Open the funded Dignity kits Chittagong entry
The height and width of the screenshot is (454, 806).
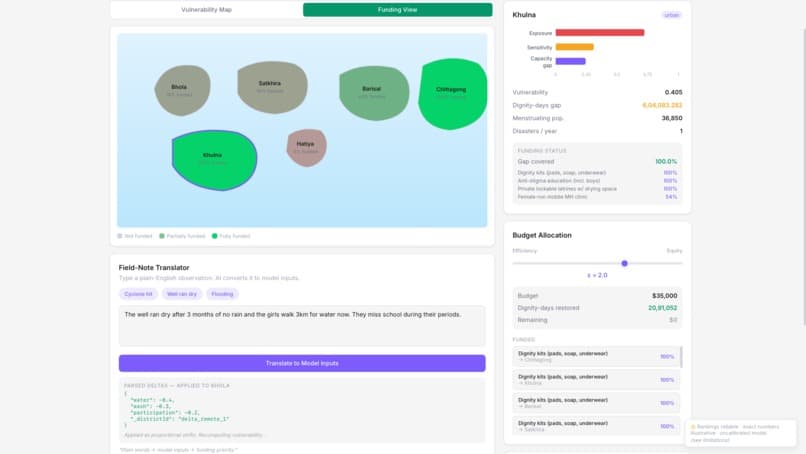(x=596, y=356)
